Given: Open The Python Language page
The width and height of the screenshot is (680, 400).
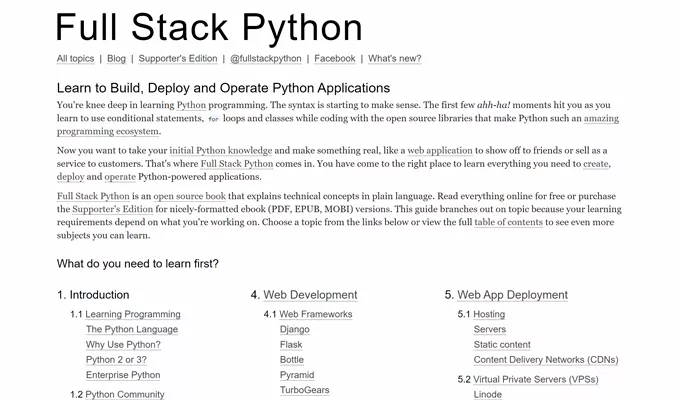Looking at the screenshot, I should (x=132, y=329).
